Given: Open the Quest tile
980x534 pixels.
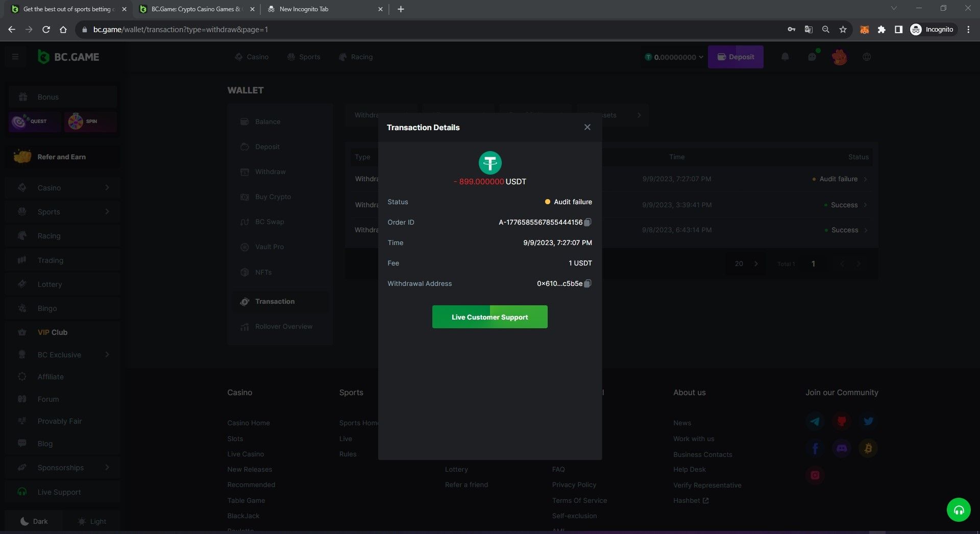Looking at the screenshot, I should (35, 122).
